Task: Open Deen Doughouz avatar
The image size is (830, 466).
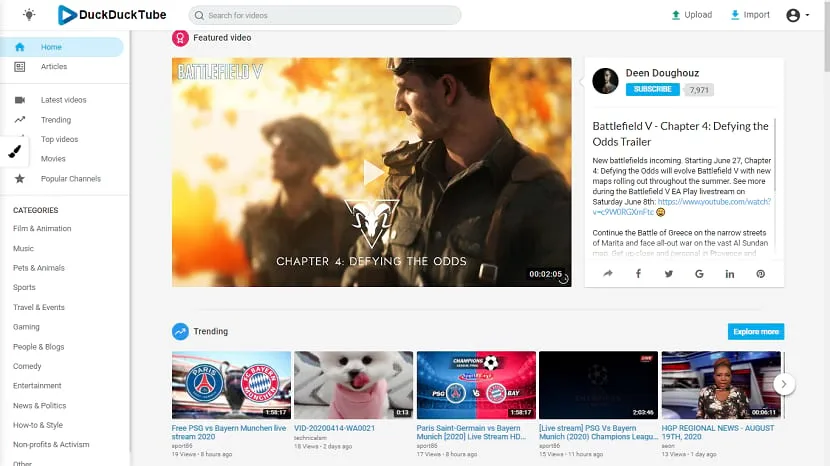Action: 605,81
